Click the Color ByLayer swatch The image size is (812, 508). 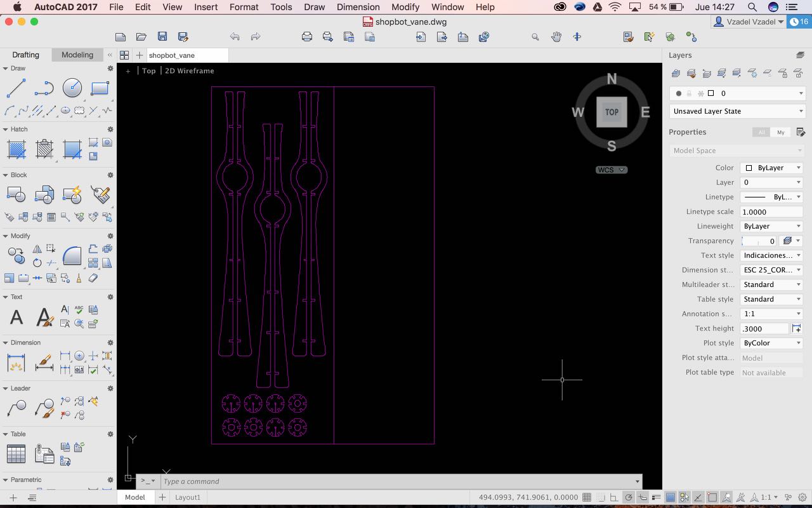tap(749, 168)
